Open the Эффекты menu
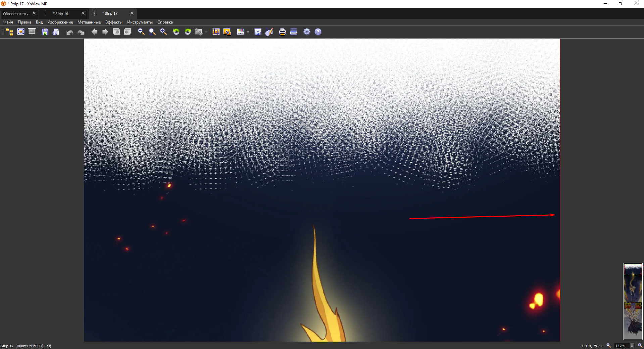The height and width of the screenshot is (349, 644). pos(114,22)
